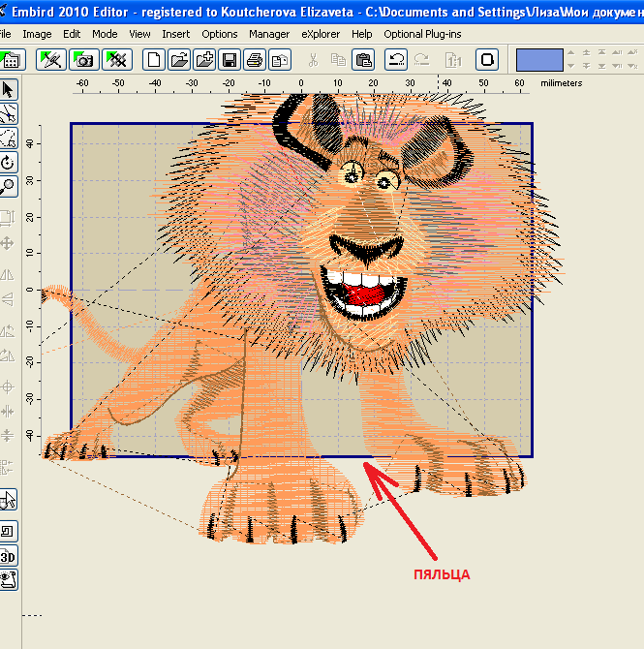Open the Image menu

[37, 34]
